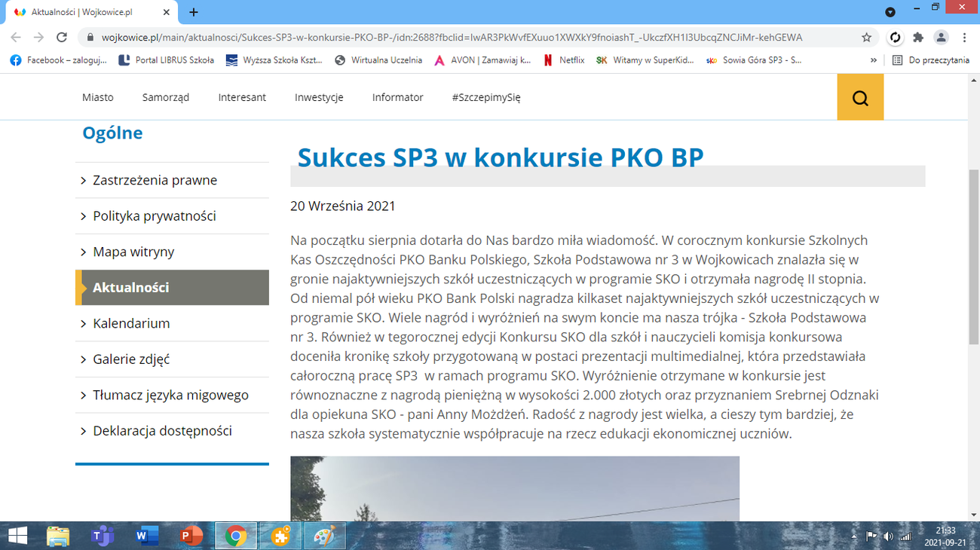
Task: Select the highlighted Aktualności sidebar item
Action: point(172,287)
